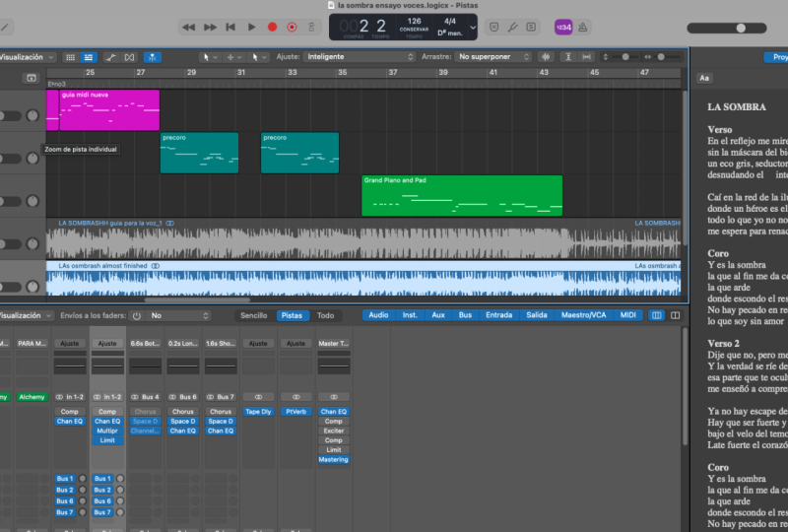Open the Envíos a los faders No dropdown
788x532 pixels.
[178, 316]
